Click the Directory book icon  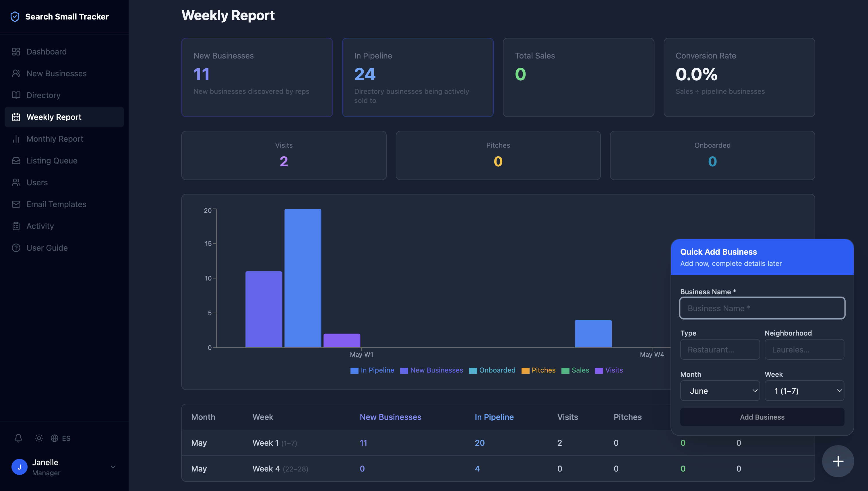16,95
